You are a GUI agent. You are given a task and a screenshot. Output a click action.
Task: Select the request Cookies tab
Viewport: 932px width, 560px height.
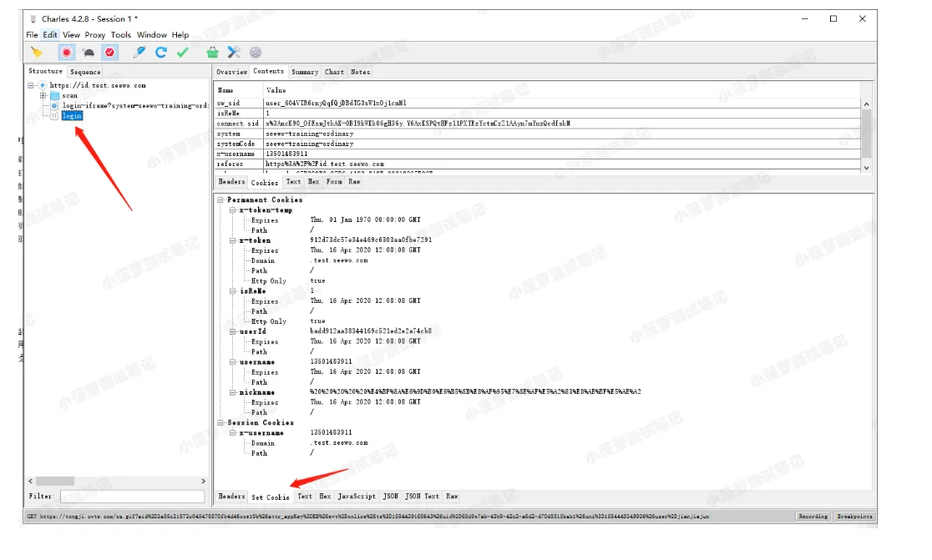(265, 182)
